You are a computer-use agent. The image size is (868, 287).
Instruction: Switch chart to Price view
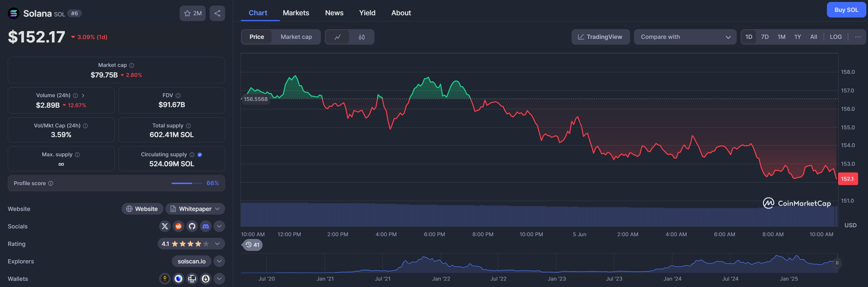pyautogui.click(x=257, y=37)
